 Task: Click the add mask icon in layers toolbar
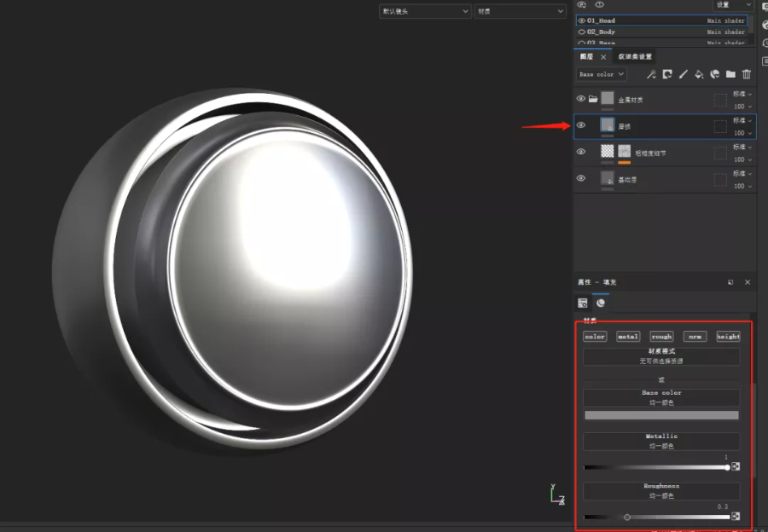(x=667, y=74)
